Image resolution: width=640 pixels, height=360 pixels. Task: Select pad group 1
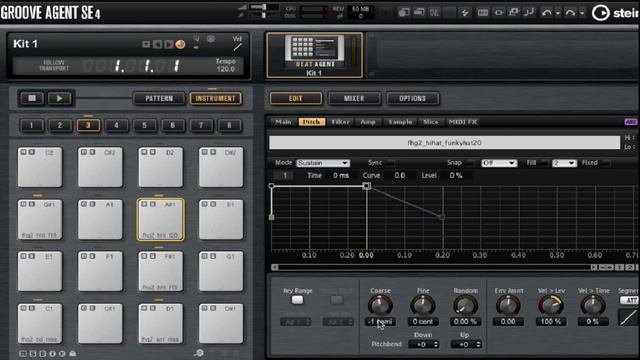click(x=31, y=125)
